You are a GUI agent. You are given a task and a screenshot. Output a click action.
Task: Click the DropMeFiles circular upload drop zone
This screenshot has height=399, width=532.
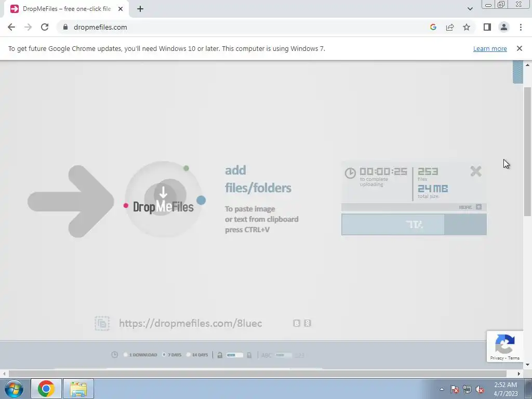[164, 199]
